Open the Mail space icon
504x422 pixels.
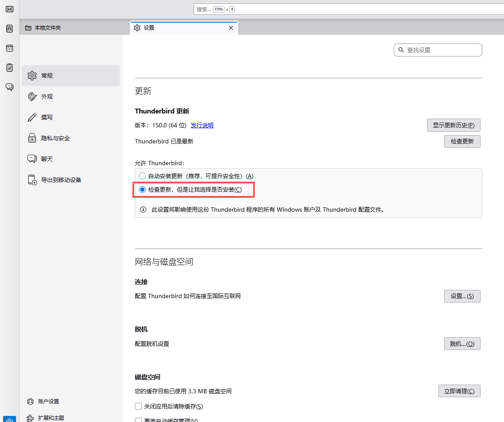pos(10,9)
